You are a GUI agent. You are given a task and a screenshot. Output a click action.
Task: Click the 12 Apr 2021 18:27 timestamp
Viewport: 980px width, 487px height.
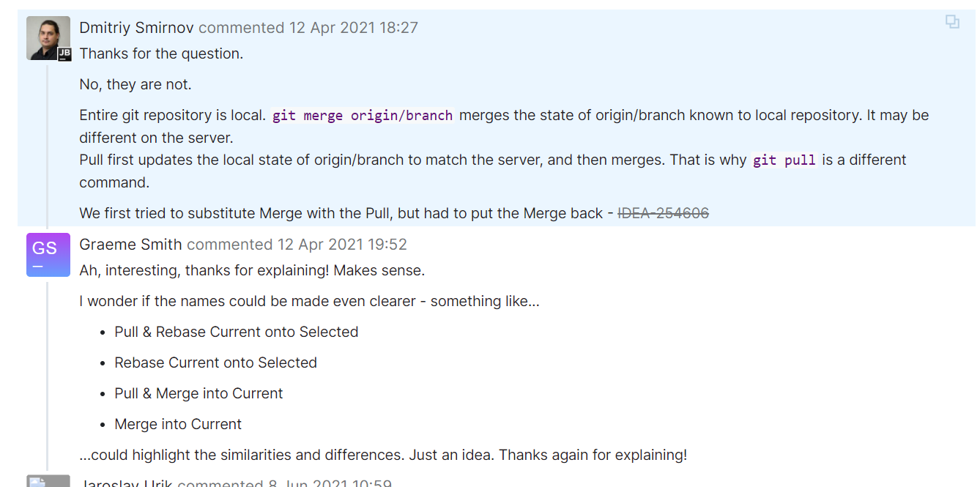click(x=354, y=28)
